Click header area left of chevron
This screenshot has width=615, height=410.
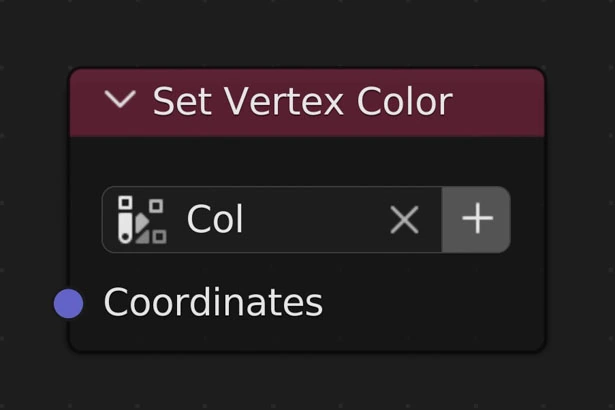point(87,101)
